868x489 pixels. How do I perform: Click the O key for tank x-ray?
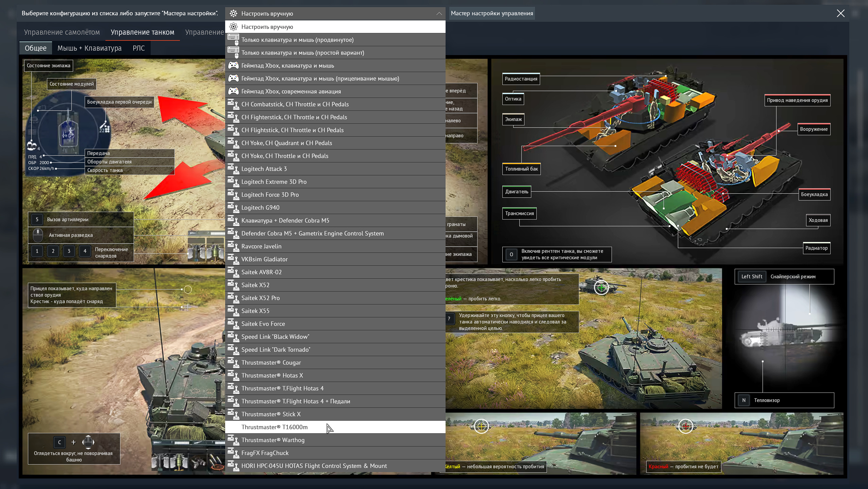(x=511, y=255)
